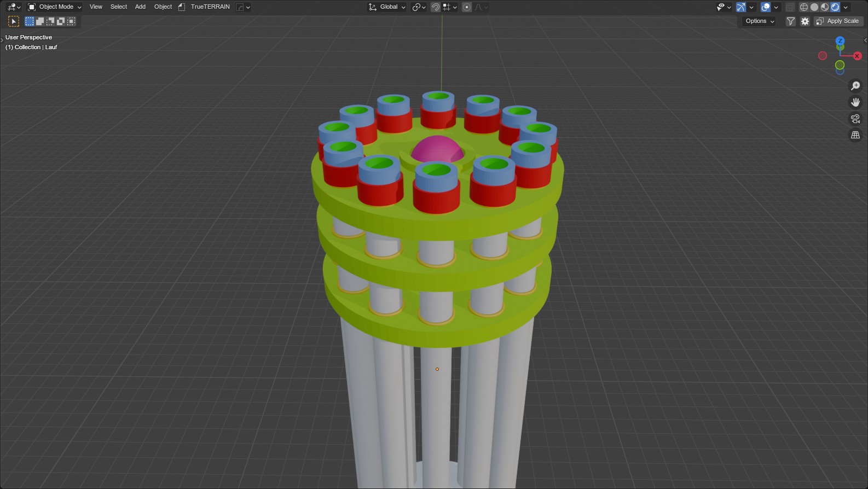868x489 pixels.
Task: Switch to wireframe viewport shading
Action: tap(804, 7)
